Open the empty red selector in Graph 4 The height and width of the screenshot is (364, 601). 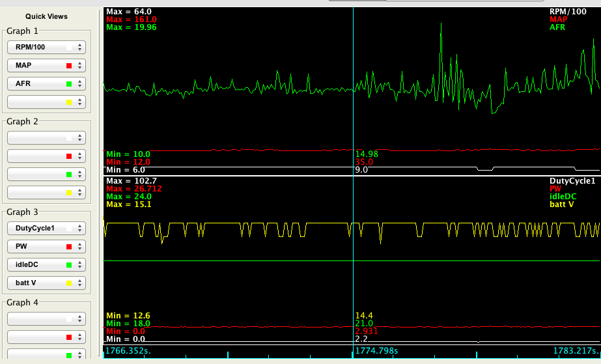pyautogui.click(x=46, y=337)
